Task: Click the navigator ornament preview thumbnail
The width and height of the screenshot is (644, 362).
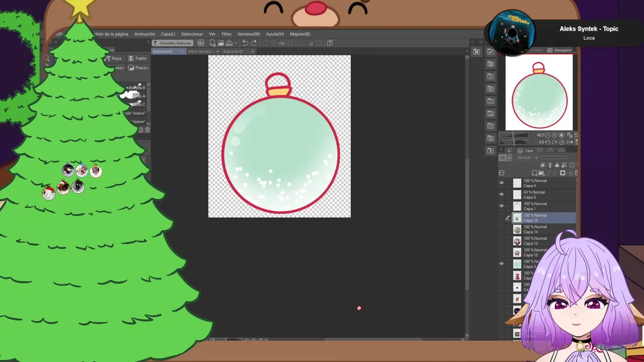Action: click(539, 92)
